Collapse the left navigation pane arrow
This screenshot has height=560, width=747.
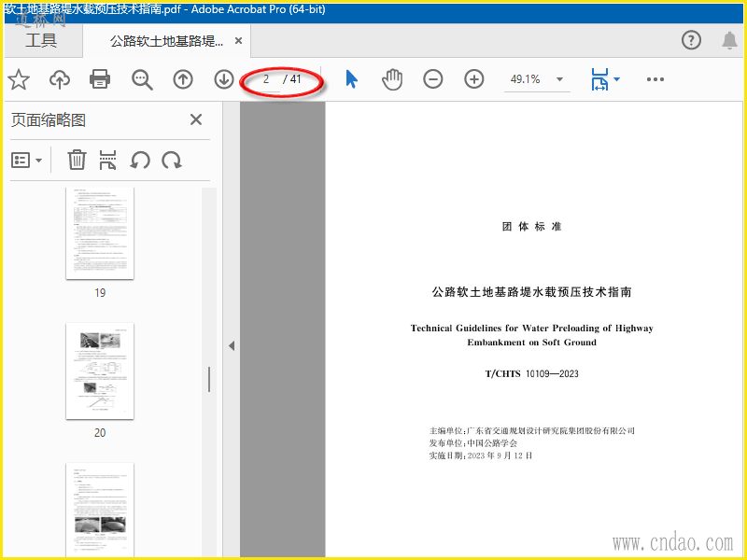[x=232, y=345]
